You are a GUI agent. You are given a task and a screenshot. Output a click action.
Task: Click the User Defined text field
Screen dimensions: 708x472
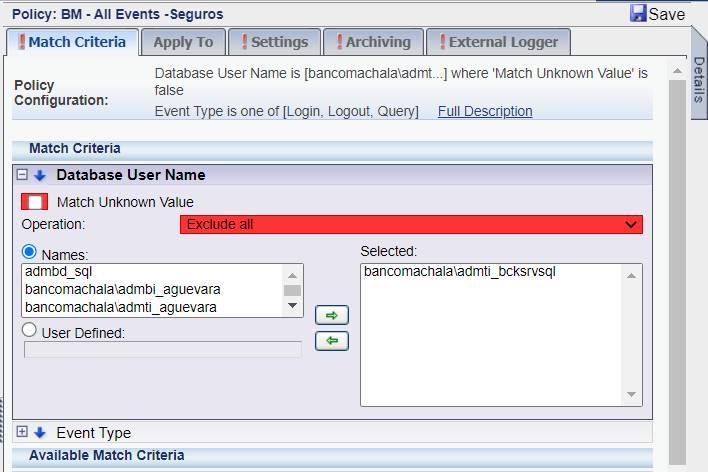tap(163, 350)
